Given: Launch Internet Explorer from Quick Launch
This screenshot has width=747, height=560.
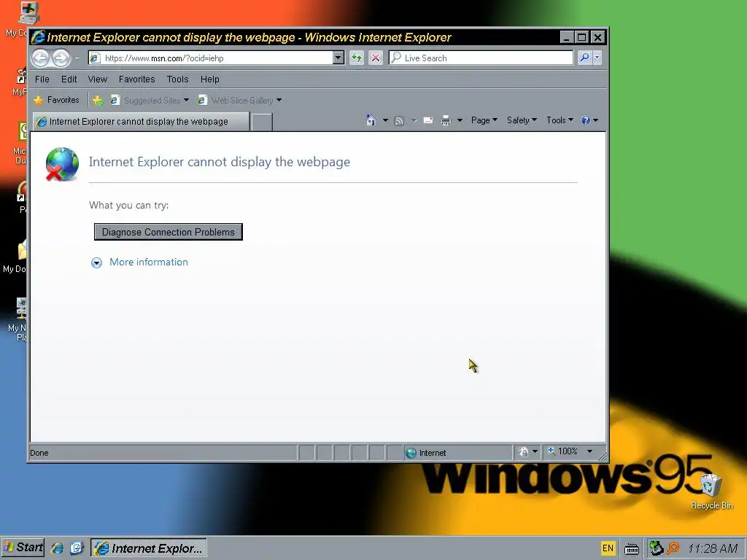Looking at the screenshot, I should (58, 548).
